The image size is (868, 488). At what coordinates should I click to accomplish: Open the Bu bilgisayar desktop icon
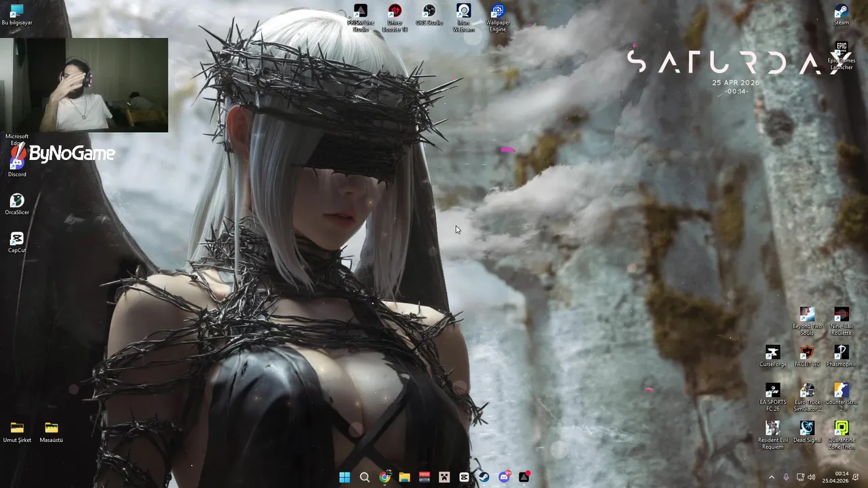click(17, 15)
